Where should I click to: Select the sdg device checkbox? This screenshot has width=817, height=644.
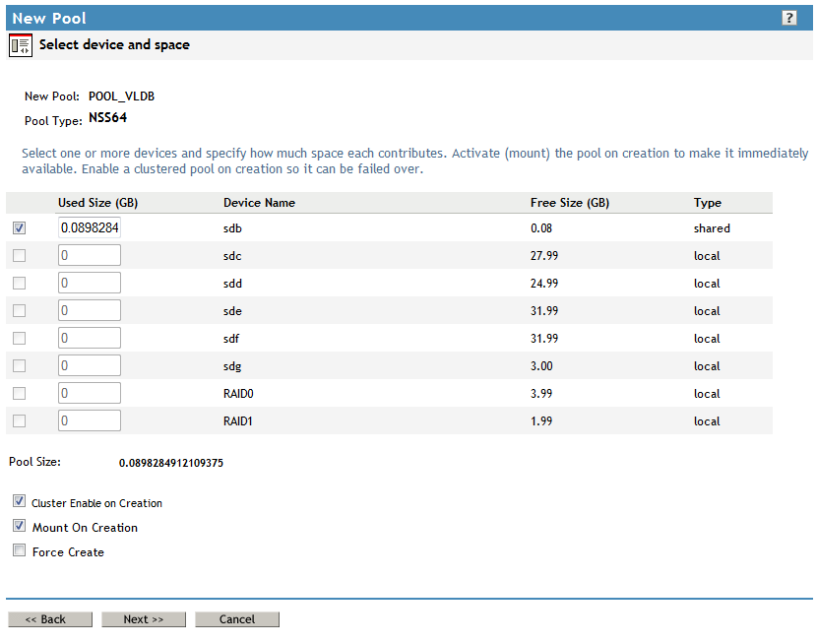click(x=21, y=364)
